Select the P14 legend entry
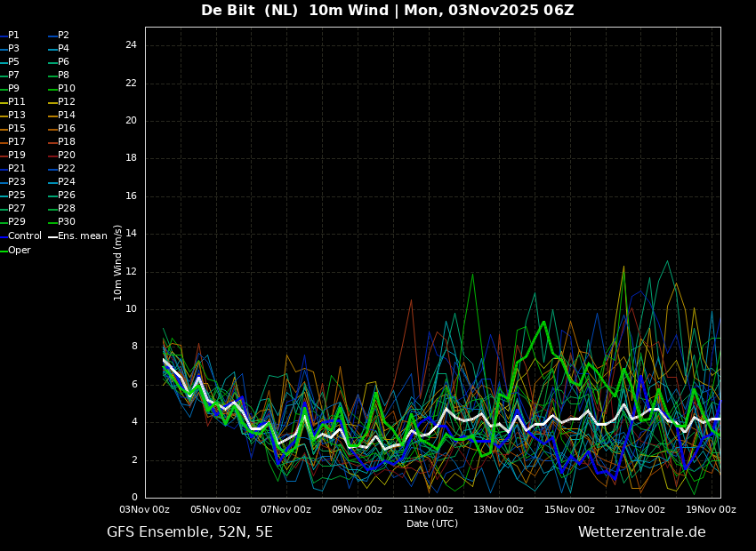This screenshot has width=756, height=551. [x=66, y=116]
